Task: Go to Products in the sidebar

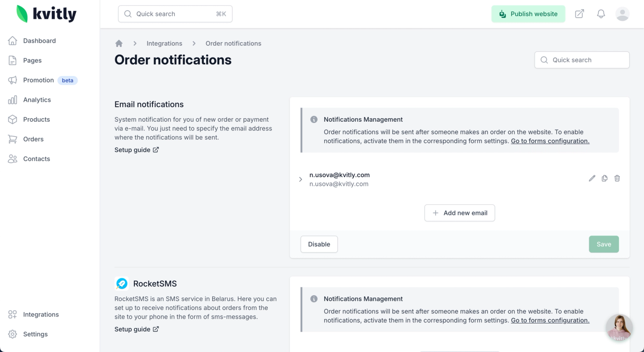Action: pos(36,120)
